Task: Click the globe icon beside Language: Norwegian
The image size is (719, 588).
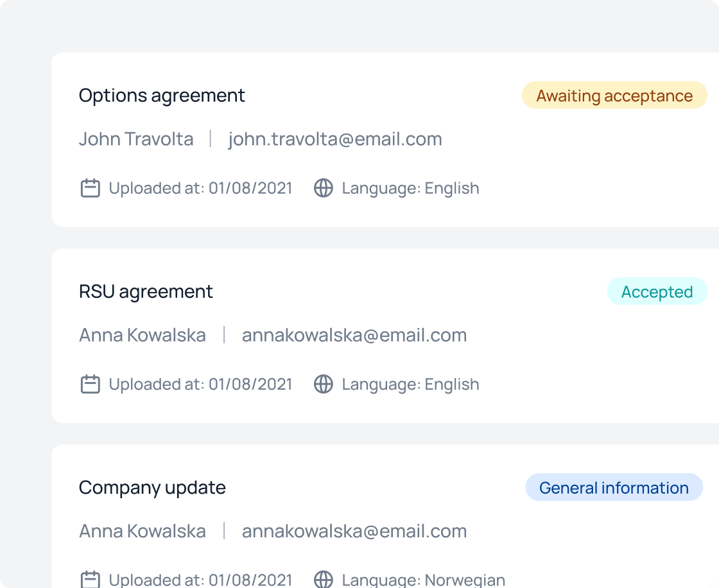Action: click(324, 579)
